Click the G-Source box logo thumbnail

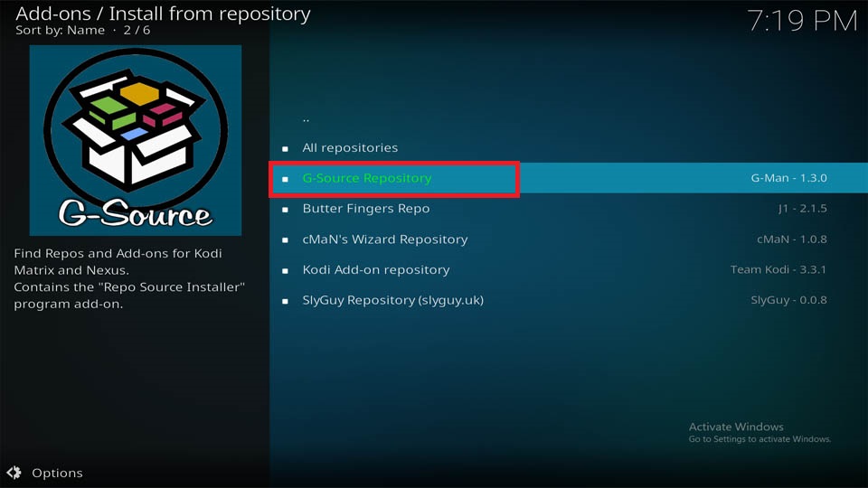pos(135,141)
